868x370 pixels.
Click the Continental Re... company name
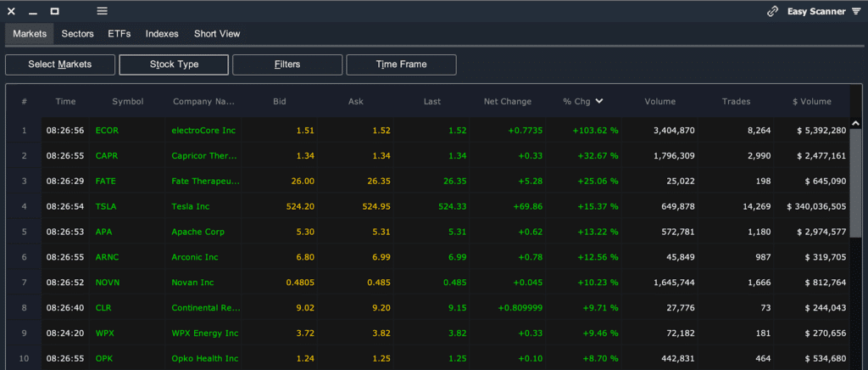click(x=204, y=307)
